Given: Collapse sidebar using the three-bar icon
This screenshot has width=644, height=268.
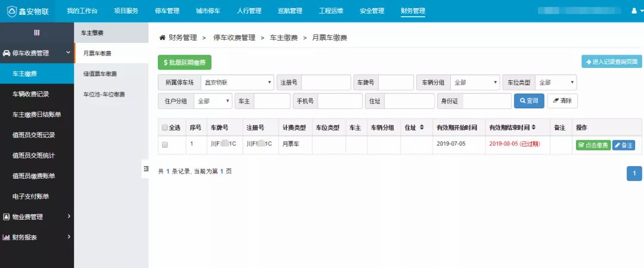Looking at the screenshot, I should [x=36, y=32].
